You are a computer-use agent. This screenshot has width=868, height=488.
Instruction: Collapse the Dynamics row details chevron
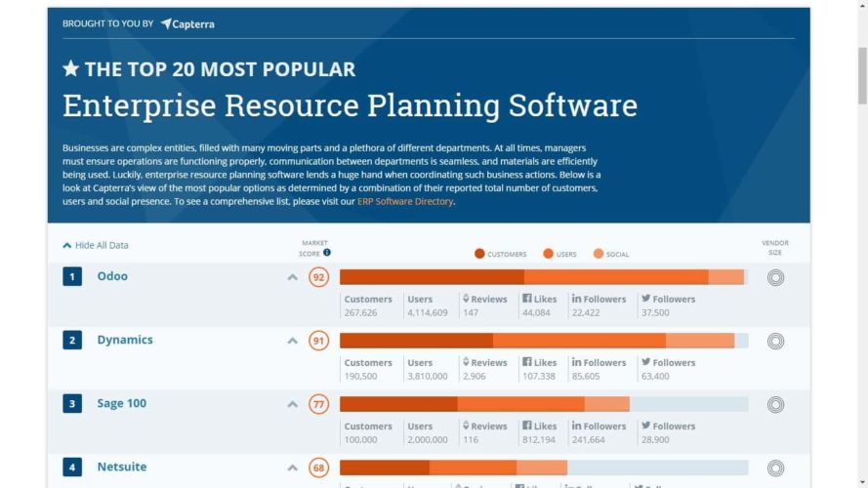pyautogui.click(x=292, y=341)
